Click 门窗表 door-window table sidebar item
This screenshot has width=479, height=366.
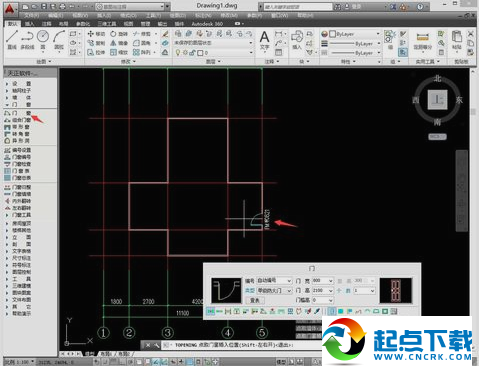tap(18, 171)
